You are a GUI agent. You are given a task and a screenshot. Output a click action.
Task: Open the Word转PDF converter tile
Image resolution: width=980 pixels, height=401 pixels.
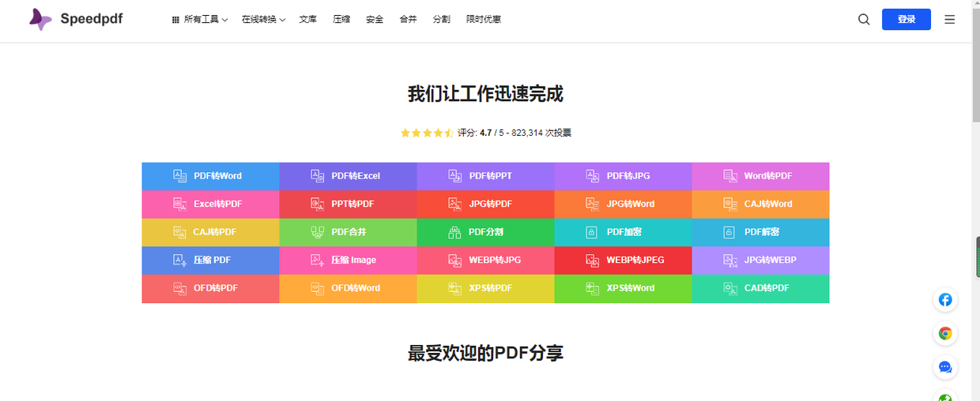coord(760,176)
